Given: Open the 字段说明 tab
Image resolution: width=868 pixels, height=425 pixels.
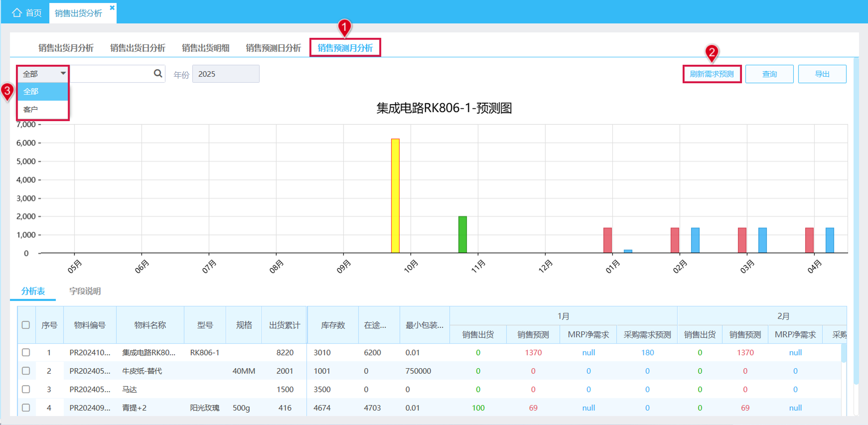Looking at the screenshot, I should click(85, 291).
